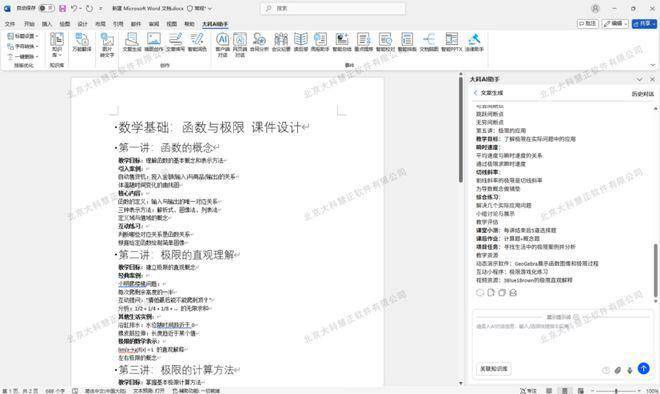Open the 文档脑图 document mind-map tool
This screenshot has width=660, height=394.
[x=429, y=42]
